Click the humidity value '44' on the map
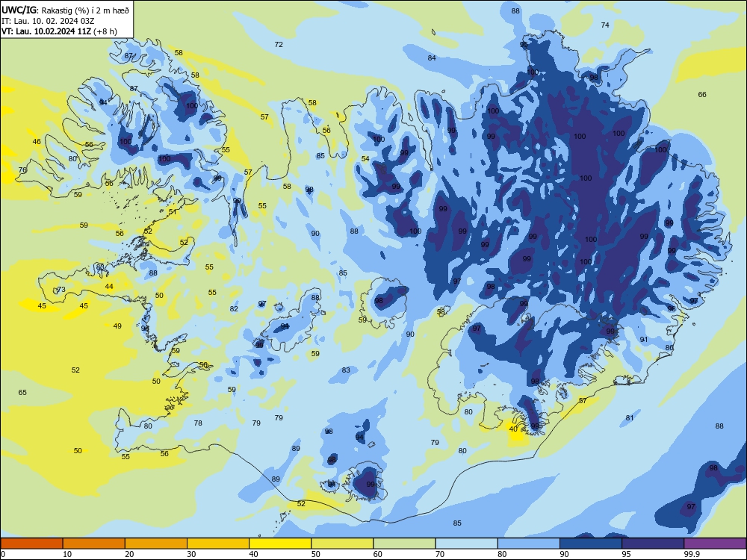The image size is (747, 560). point(109,286)
